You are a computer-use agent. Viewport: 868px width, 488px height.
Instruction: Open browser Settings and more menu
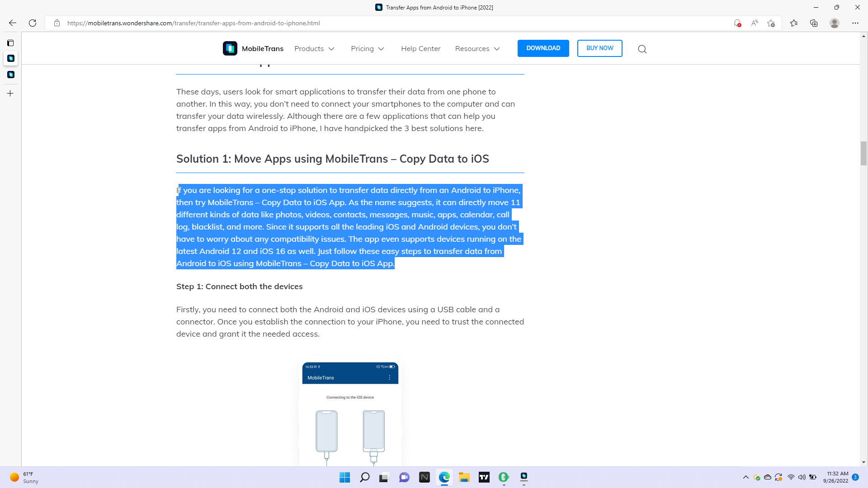855,23
